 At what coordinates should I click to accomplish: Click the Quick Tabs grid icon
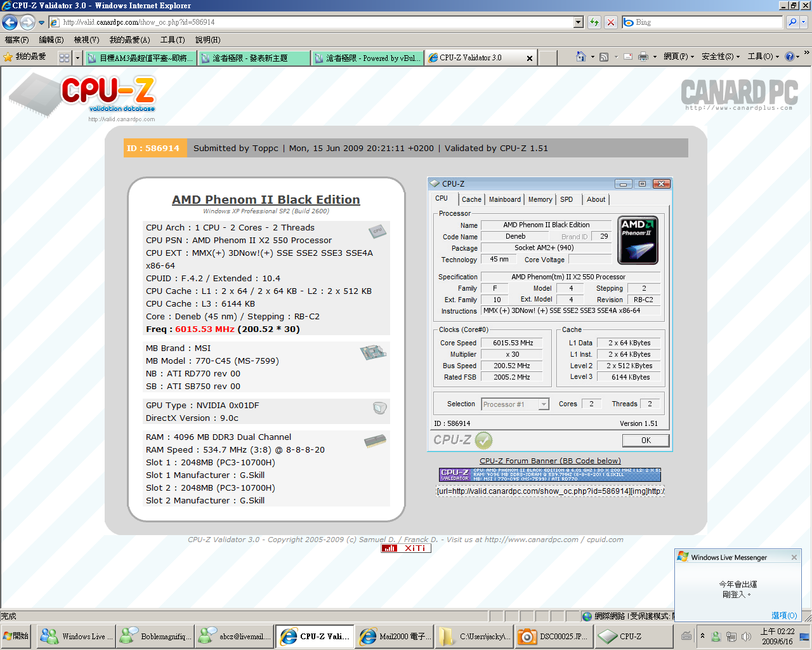coord(64,58)
